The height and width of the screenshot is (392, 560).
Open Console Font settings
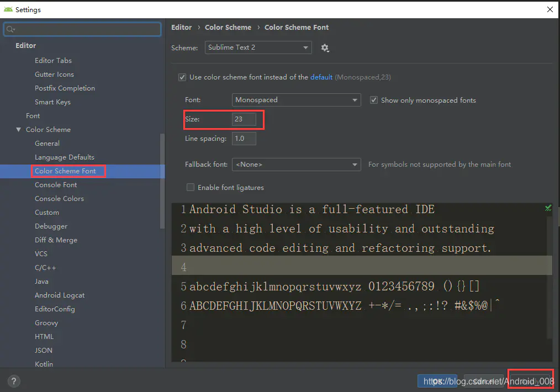[x=56, y=185]
